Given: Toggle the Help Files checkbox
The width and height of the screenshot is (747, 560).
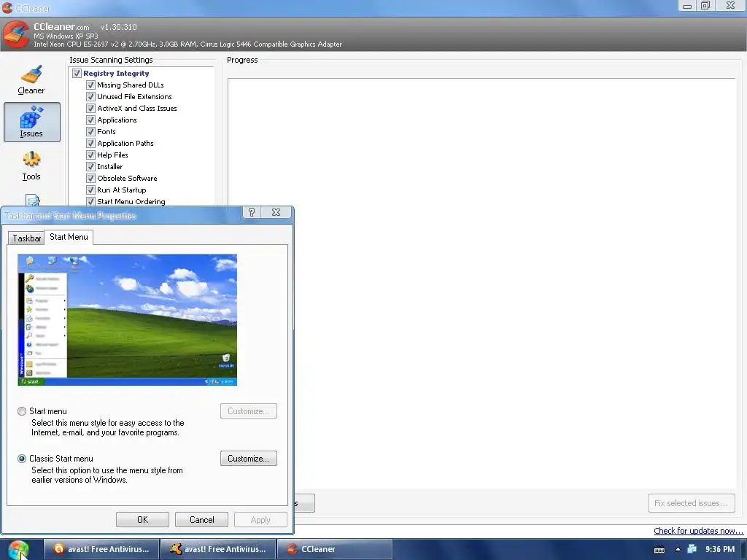Looking at the screenshot, I should [90, 155].
